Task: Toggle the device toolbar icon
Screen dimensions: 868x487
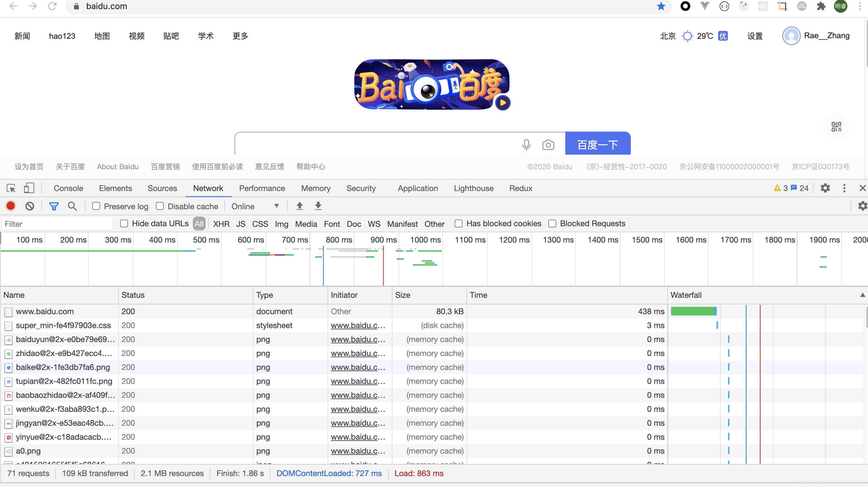Action: tap(29, 188)
